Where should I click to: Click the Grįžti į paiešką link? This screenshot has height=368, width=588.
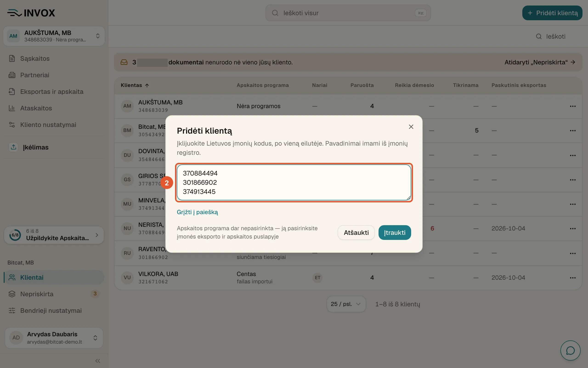[x=197, y=212]
